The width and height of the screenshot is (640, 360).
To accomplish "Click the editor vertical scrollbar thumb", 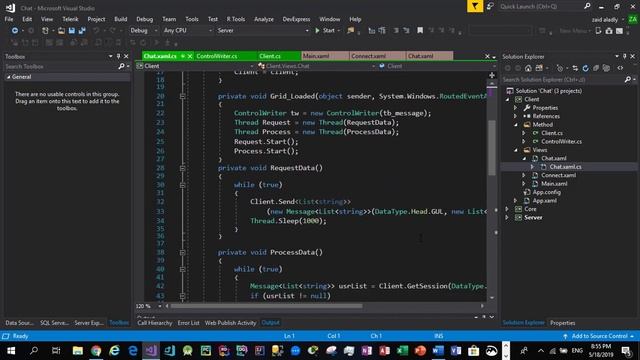I will tap(492, 148).
